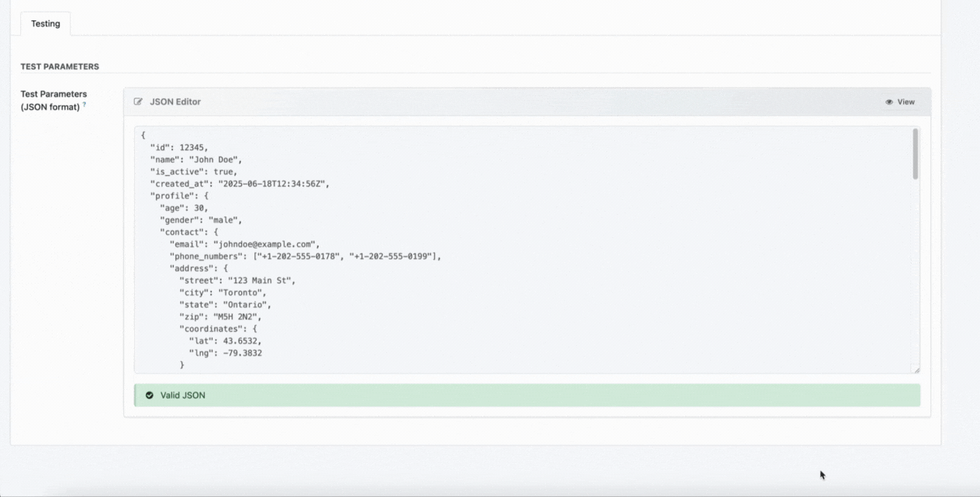The height and width of the screenshot is (497, 980).
Task: Click the TEST PARAMETERS section heading
Action: pos(60,67)
